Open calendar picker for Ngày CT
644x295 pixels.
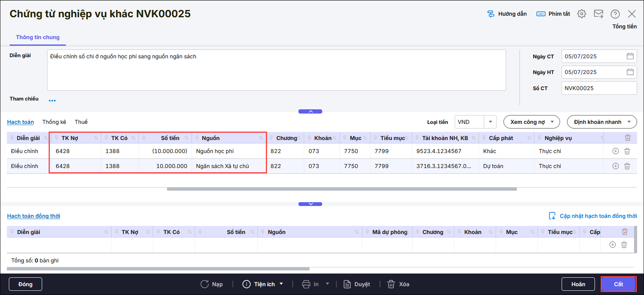point(630,56)
